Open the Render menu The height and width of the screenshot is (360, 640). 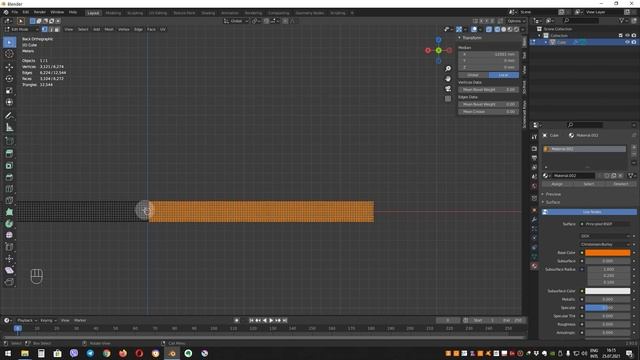point(40,12)
